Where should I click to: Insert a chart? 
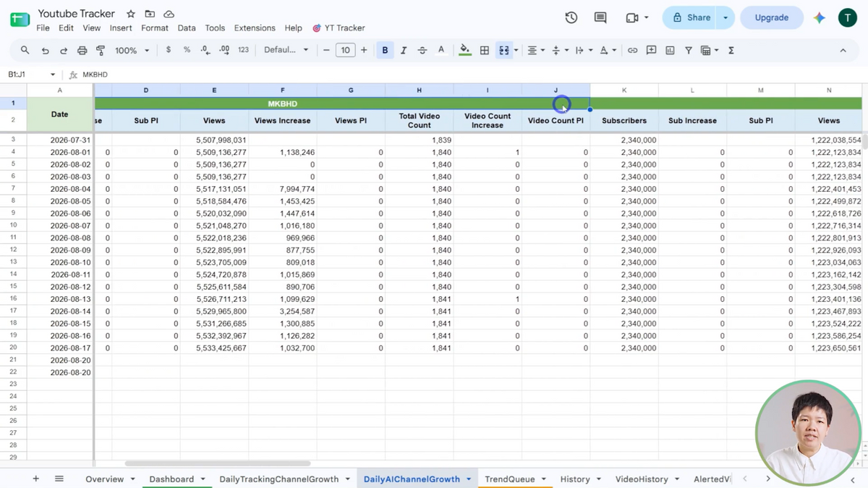tap(670, 50)
